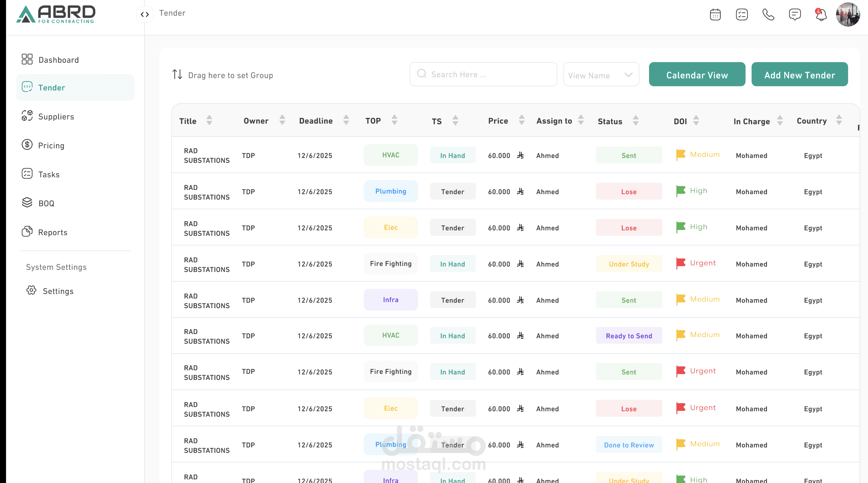Viewport: 868px width, 483px height.
Task: Click the sort arrows group icon
Action: [x=177, y=74]
